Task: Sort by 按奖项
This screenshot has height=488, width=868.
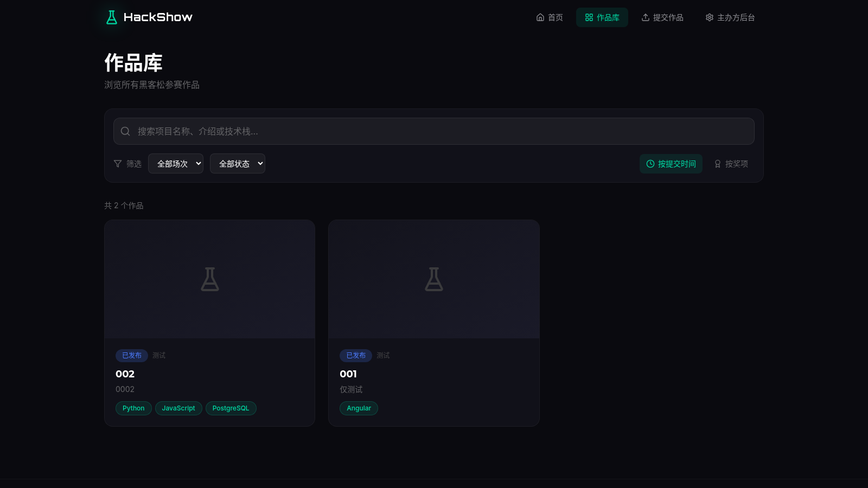Action: (x=731, y=164)
